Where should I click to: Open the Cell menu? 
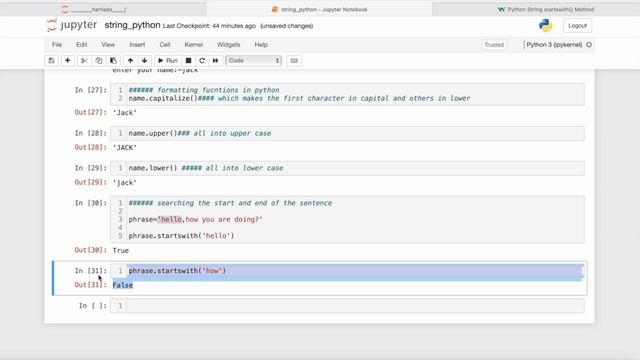(x=165, y=44)
